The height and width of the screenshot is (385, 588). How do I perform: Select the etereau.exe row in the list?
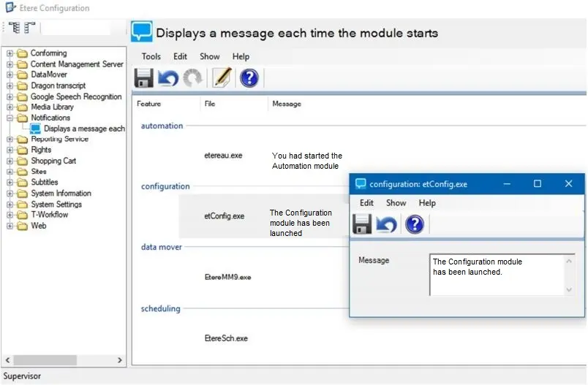pos(225,156)
